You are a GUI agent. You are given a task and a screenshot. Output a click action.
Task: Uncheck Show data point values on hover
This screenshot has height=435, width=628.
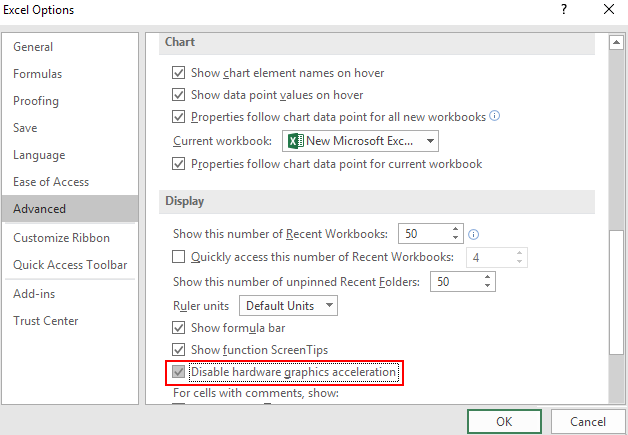coord(179,95)
